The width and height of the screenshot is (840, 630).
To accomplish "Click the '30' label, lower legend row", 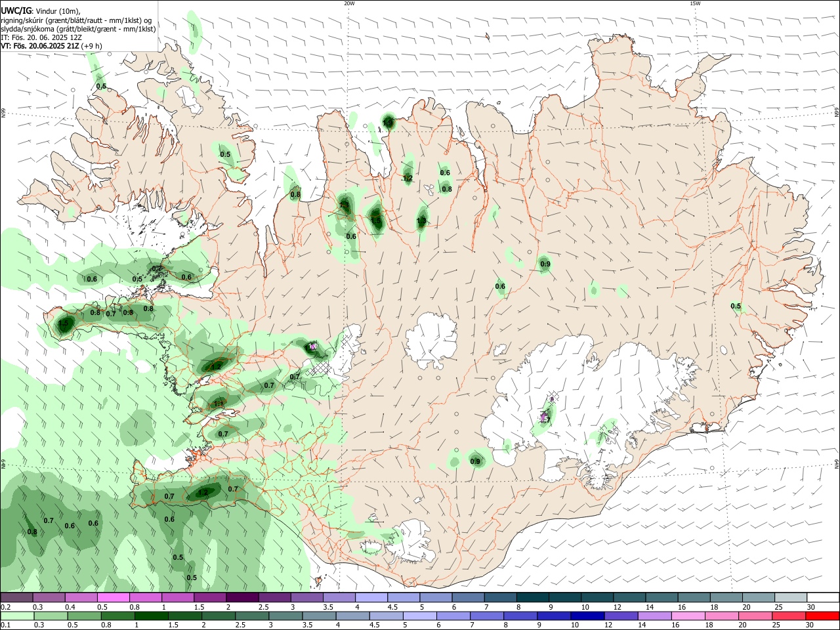I will [x=811, y=625].
